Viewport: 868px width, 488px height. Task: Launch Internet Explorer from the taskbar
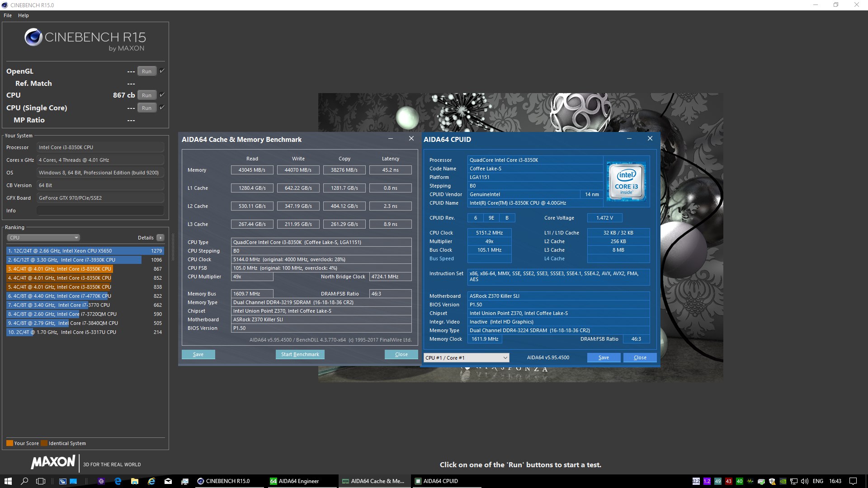(x=151, y=481)
